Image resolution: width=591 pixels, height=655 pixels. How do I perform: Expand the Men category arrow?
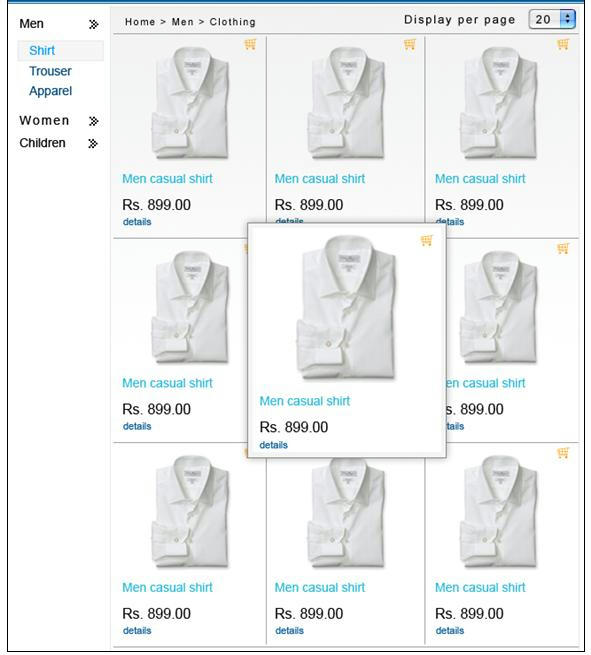(x=94, y=25)
